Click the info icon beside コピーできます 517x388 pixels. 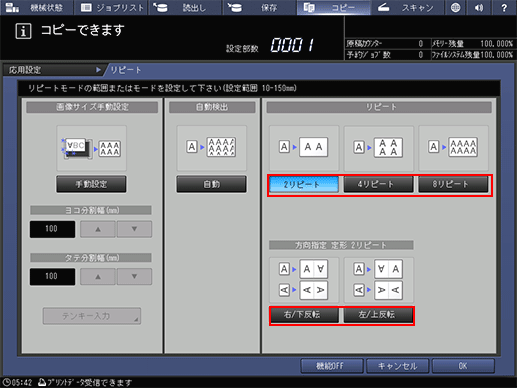click(23, 31)
